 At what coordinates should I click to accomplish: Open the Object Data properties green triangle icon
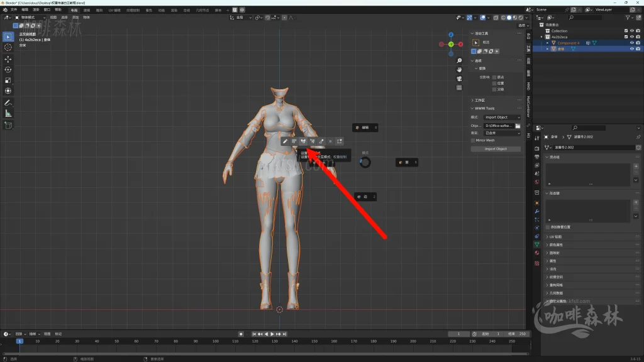click(x=537, y=244)
